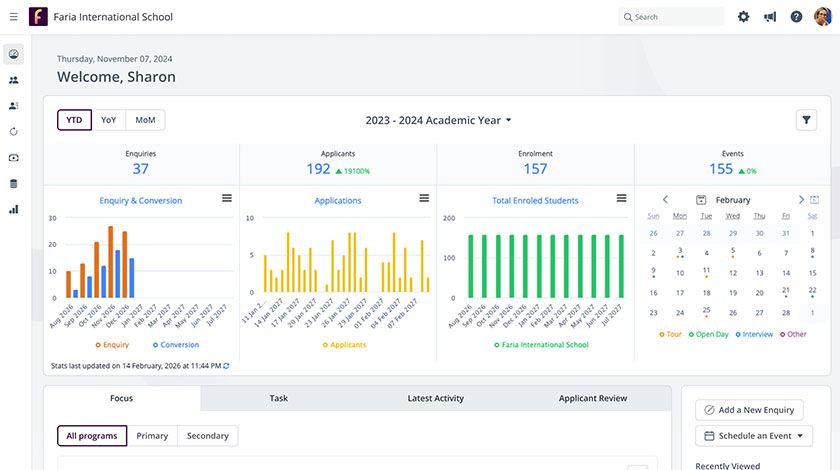The width and height of the screenshot is (840, 470).
Task: Toggle the Open Day event filter
Action: pos(708,334)
